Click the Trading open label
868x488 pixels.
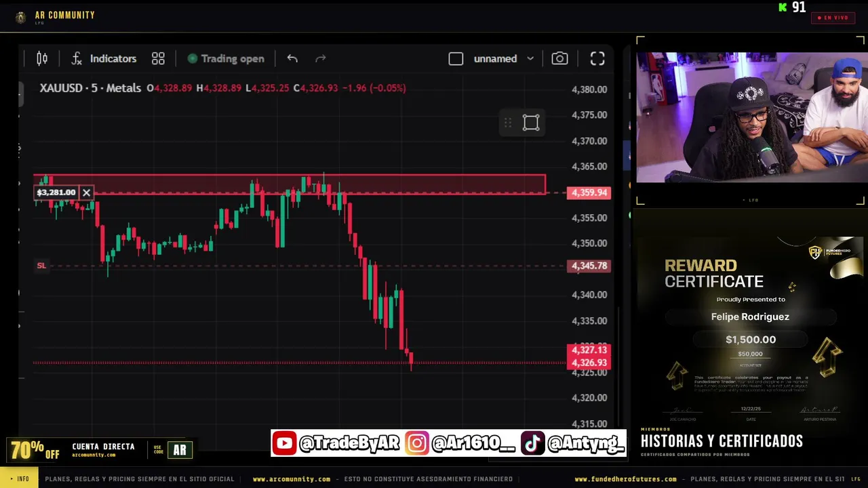(x=233, y=59)
